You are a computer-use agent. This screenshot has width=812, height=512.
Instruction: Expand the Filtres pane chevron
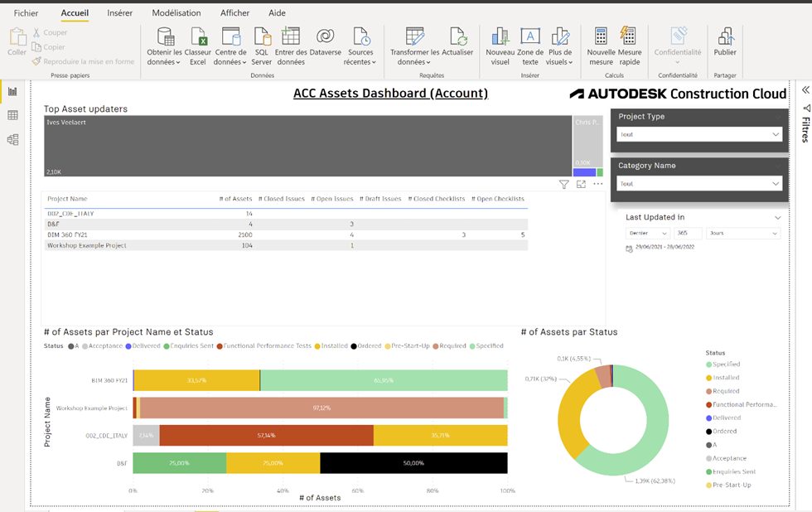tap(805, 90)
